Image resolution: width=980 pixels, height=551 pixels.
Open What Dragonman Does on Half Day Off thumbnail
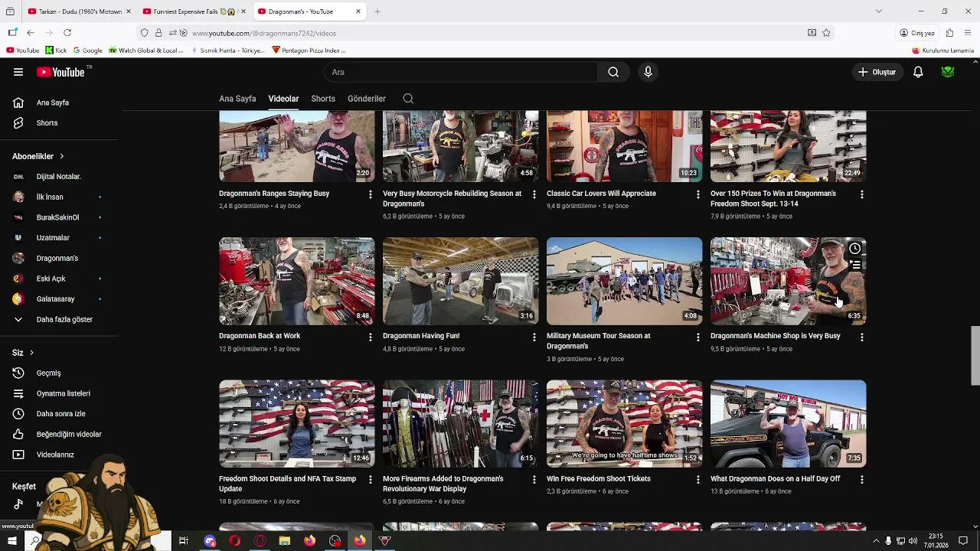pyautogui.click(x=788, y=424)
